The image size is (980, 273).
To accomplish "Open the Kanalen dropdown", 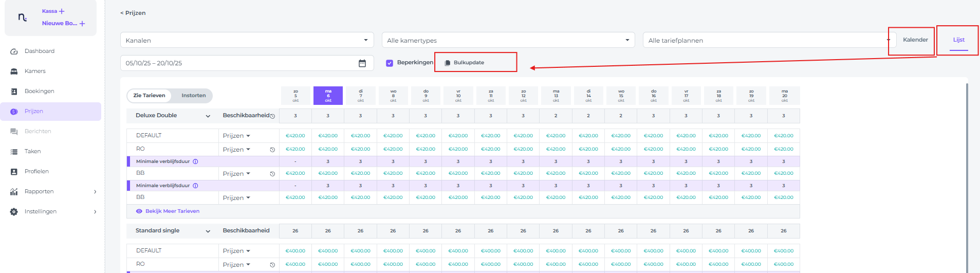I will (x=247, y=40).
